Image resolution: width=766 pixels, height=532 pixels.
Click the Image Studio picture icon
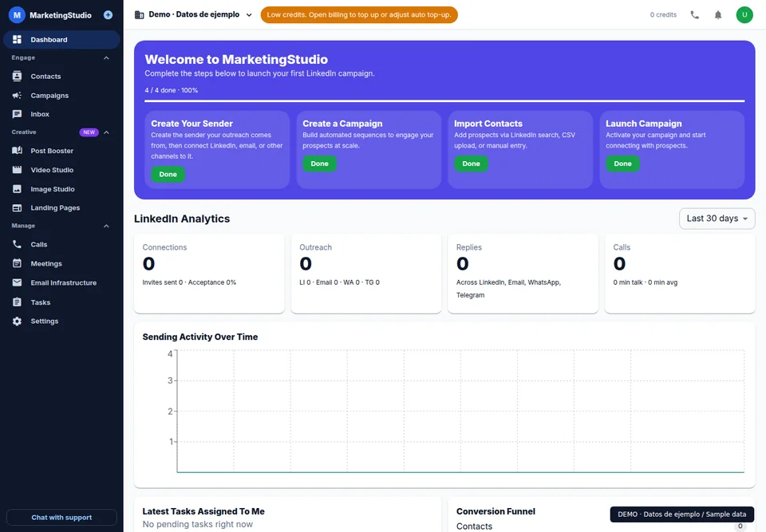[17, 188]
